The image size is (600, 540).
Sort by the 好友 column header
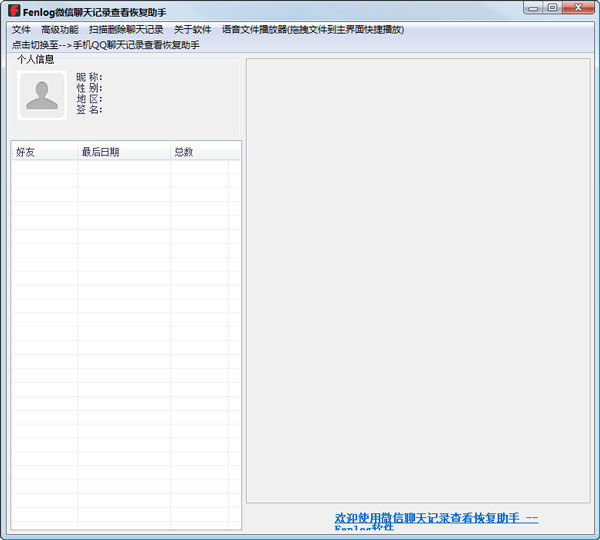click(45, 152)
